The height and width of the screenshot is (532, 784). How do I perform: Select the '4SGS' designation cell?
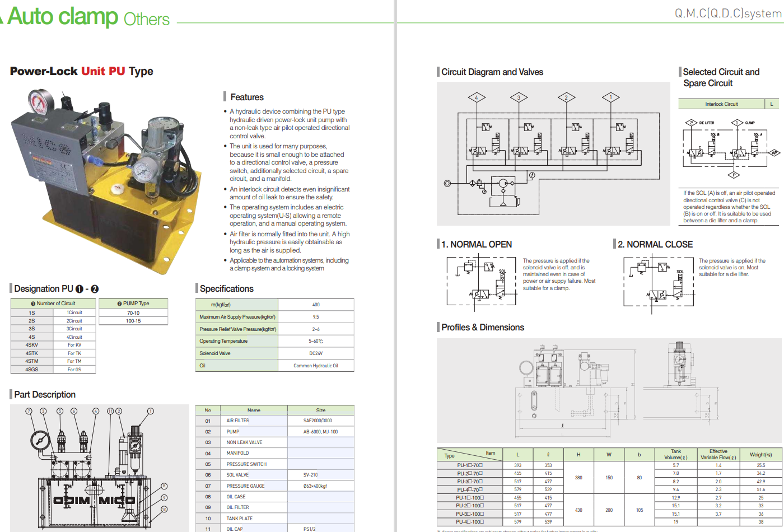(x=32, y=370)
